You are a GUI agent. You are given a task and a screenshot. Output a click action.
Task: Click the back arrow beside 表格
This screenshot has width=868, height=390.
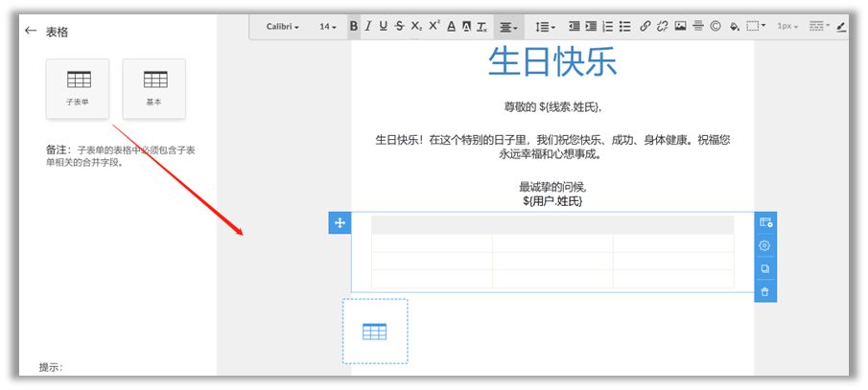coord(31,32)
